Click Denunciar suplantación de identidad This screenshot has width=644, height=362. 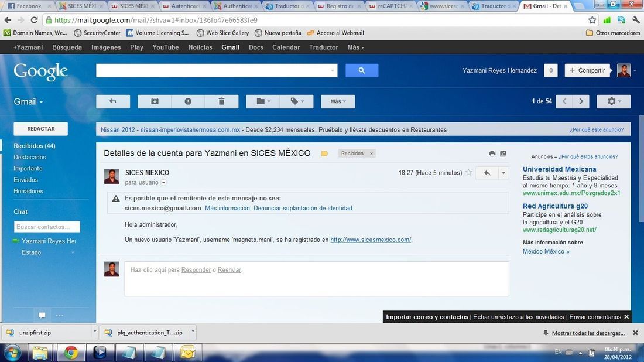pos(303,208)
